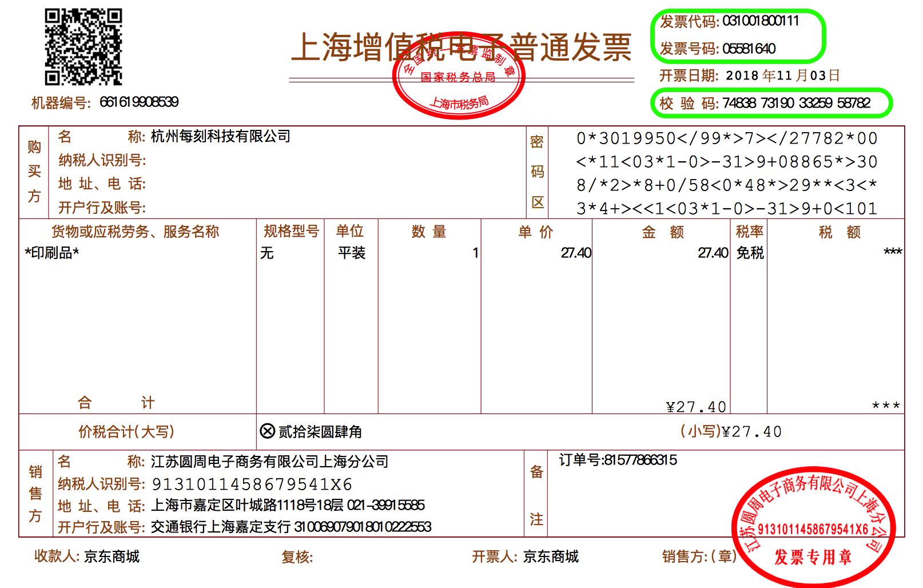Select the item name *印刷品*
The width and height of the screenshot is (923, 588).
(52, 253)
